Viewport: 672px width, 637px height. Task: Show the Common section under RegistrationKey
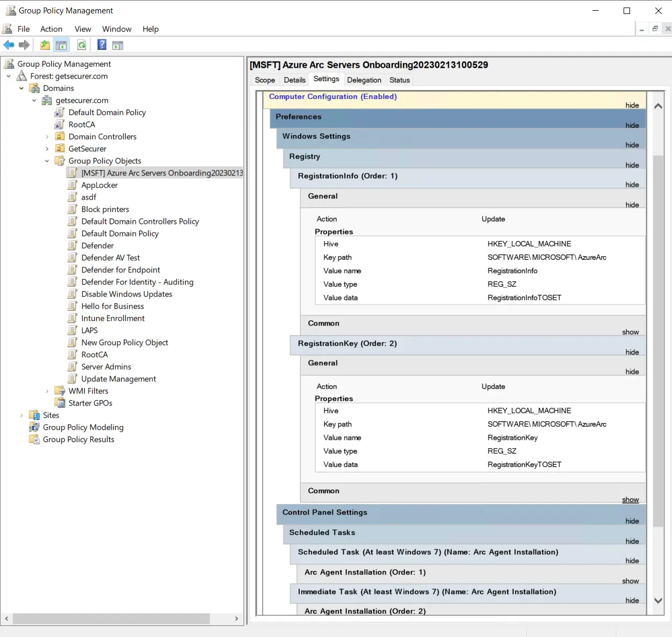(630, 500)
